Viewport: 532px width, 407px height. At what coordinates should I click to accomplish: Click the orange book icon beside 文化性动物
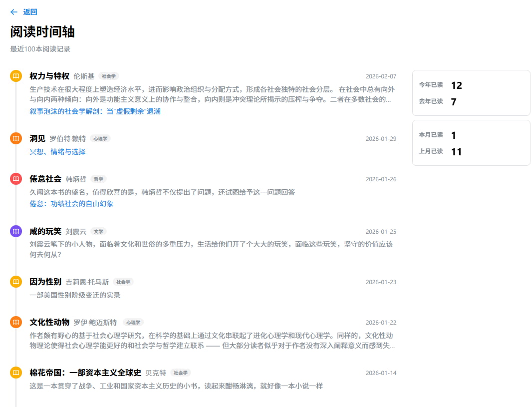(16, 322)
